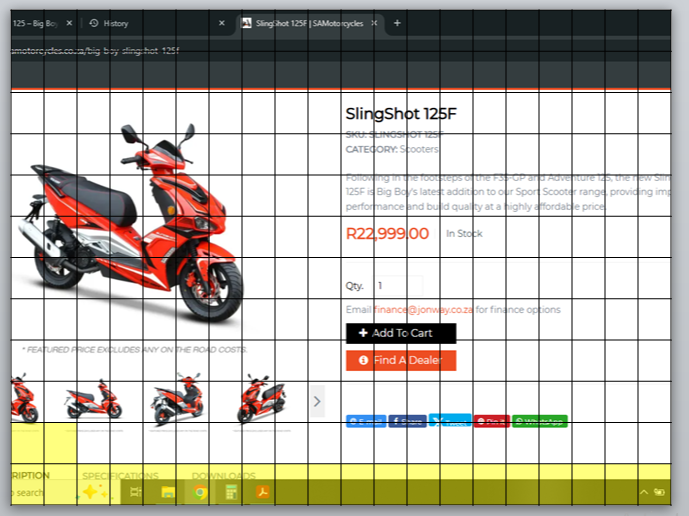Show hidden system tray icons
Screen dimensions: 689x516
(x=643, y=492)
